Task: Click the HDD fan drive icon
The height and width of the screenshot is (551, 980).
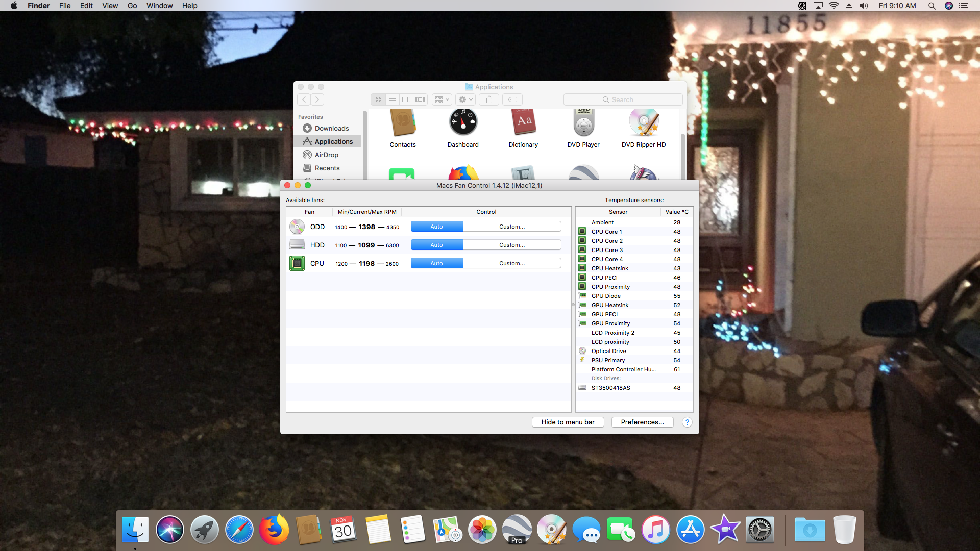Action: (x=297, y=245)
